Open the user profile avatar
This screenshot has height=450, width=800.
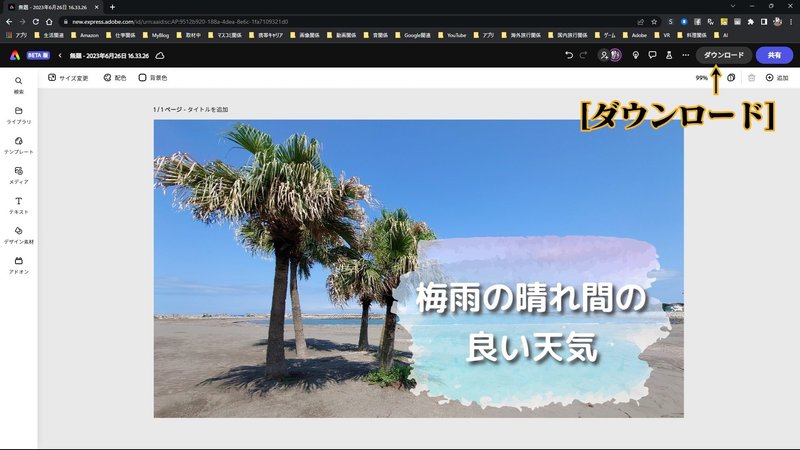click(x=616, y=55)
